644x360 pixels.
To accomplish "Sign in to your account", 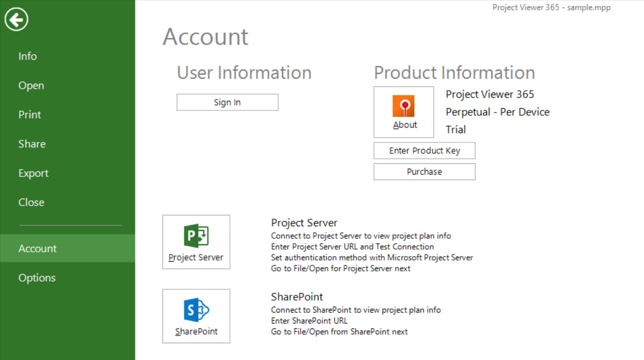I will tap(227, 102).
